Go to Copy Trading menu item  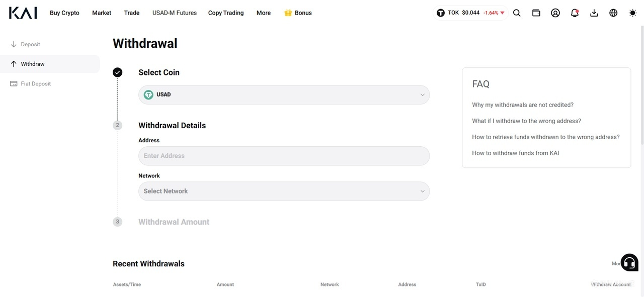tap(226, 13)
